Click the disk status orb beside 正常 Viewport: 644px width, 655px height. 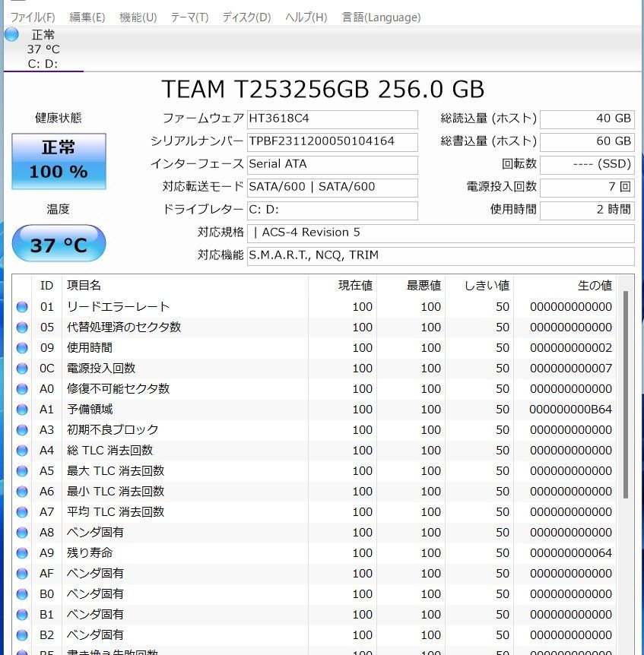[11, 34]
